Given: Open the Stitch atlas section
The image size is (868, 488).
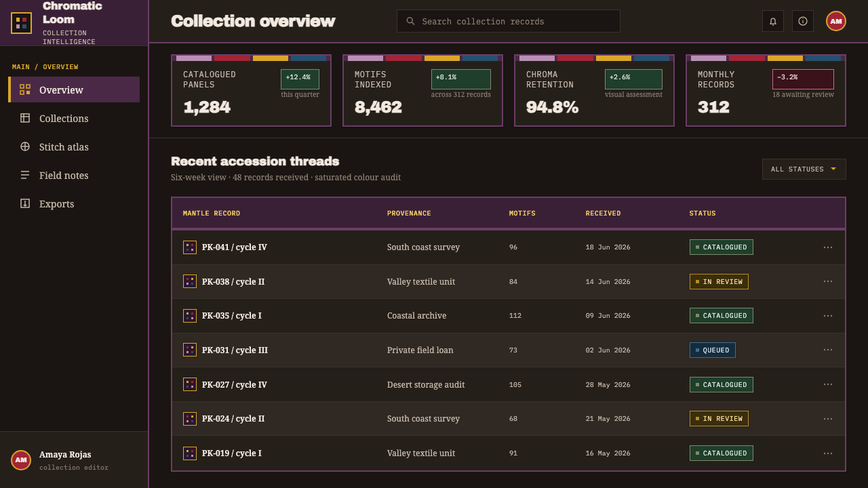Looking at the screenshot, I should (x=74, y=146).
